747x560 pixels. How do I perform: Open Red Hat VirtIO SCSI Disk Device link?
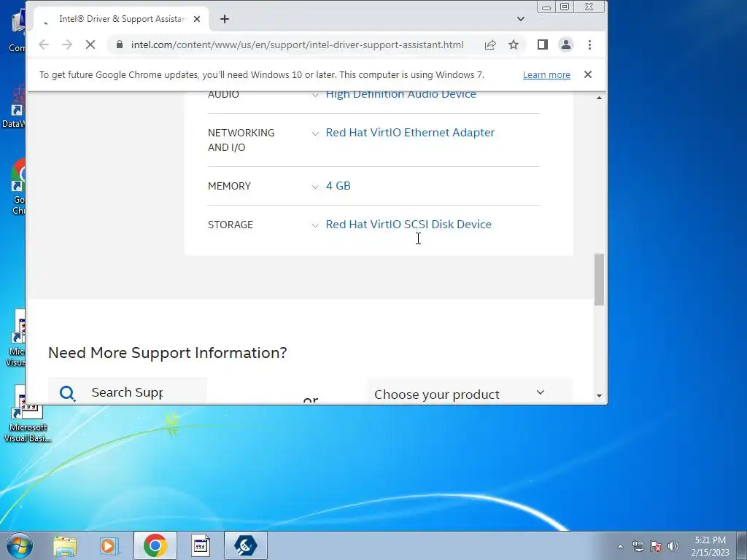coord(409,225)
